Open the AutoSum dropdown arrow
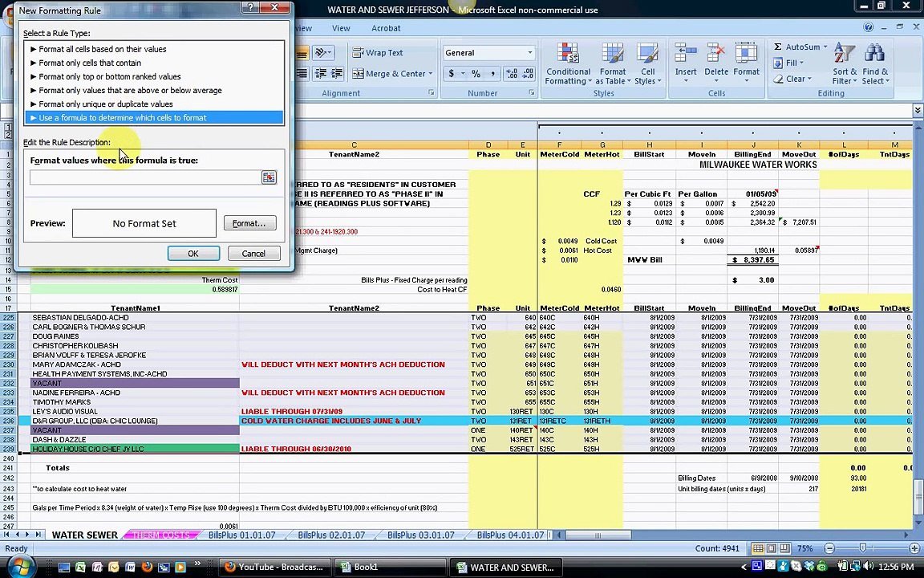The height and width of the screenshot is (578, 924). pyautogui.click(x=825, y=47)
